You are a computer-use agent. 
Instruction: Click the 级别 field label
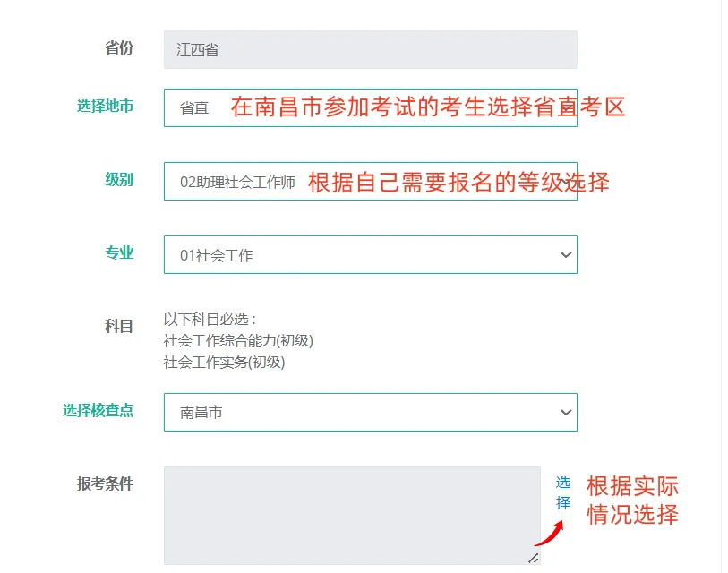[x=119, y=179]
